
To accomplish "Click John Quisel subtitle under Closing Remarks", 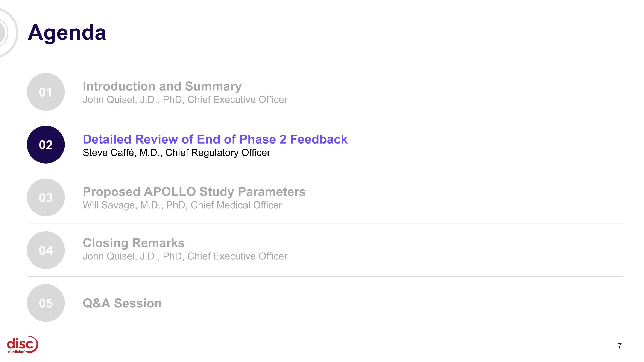I will tap(185, 256).
